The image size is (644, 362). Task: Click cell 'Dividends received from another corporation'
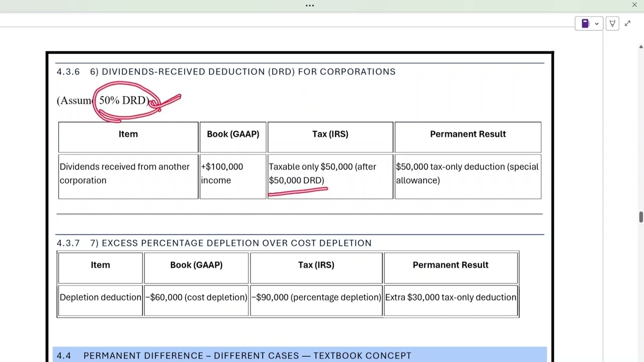coord(128,176)
